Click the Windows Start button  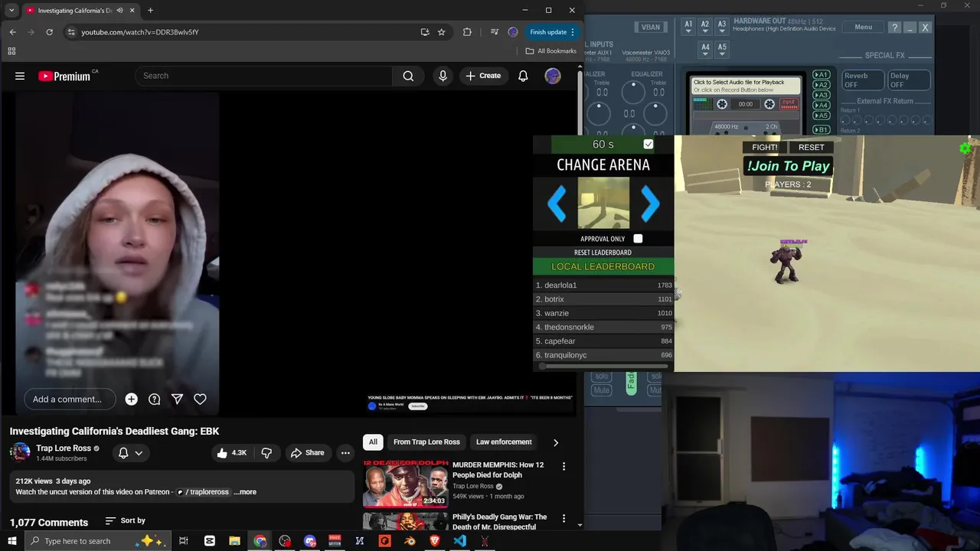(x=11, y=541)
